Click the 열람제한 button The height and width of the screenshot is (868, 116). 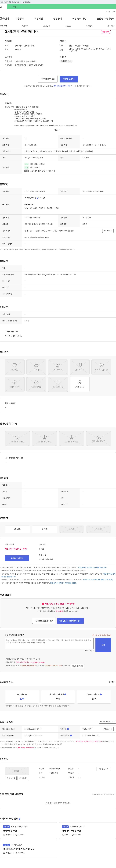coord(23,778)
